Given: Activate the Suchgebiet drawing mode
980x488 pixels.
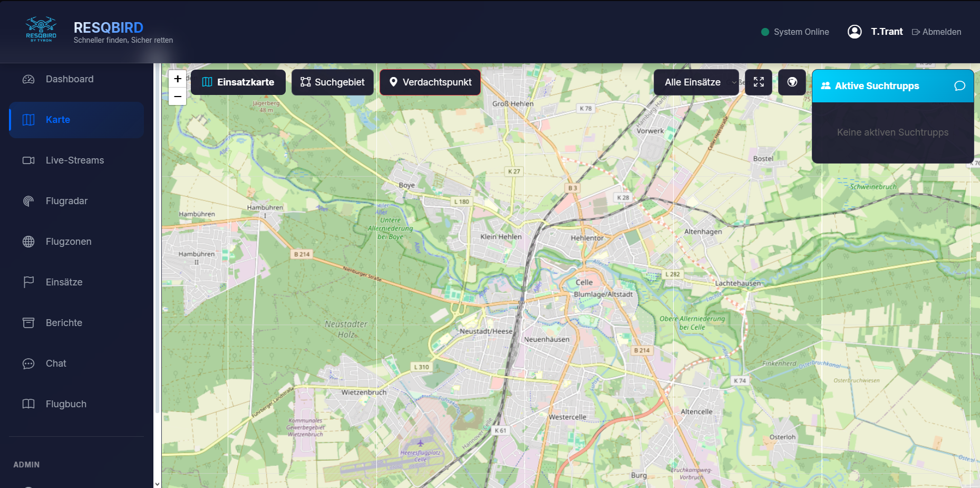Looking at the screenshot, I should coord(333,82).
